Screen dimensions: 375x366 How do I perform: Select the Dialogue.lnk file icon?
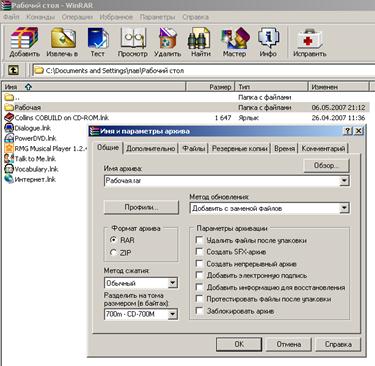pos(9,128)
